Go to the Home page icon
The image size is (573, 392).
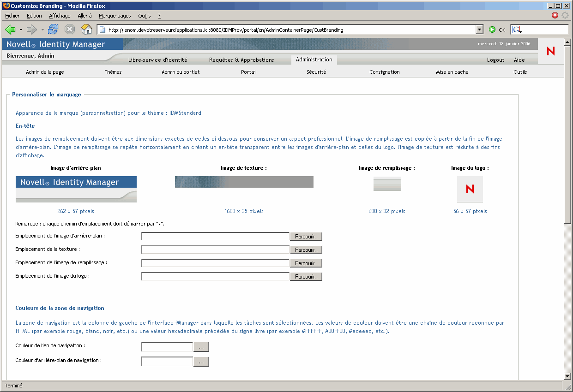point(87,30)
